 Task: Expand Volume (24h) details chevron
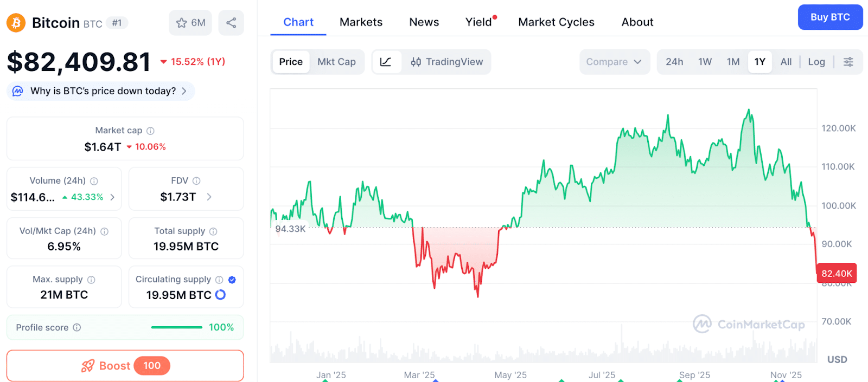(112, 197)
